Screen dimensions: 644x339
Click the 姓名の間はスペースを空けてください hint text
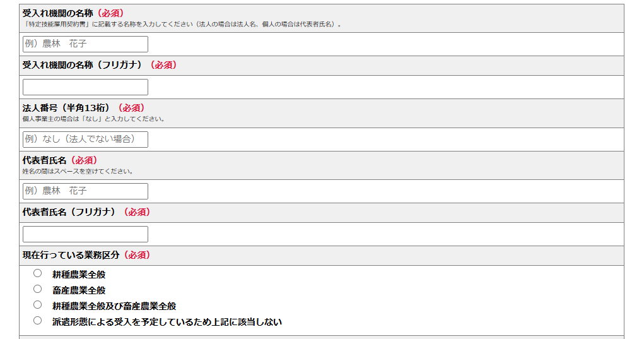tap(78, 171)
